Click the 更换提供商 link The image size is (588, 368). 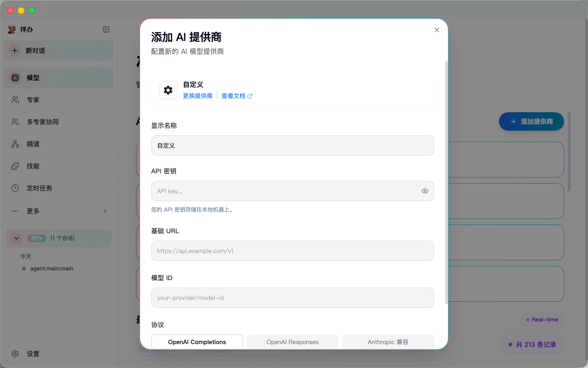(197, 96)
